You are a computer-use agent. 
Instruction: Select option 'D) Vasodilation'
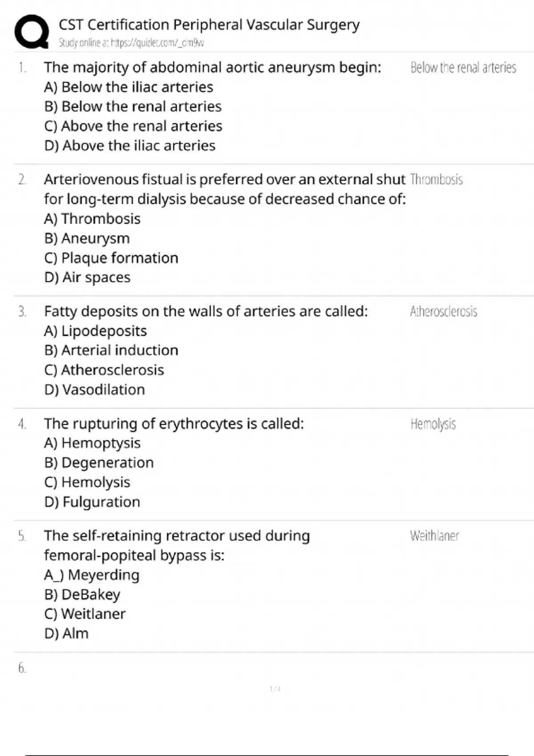pos(94,390)
